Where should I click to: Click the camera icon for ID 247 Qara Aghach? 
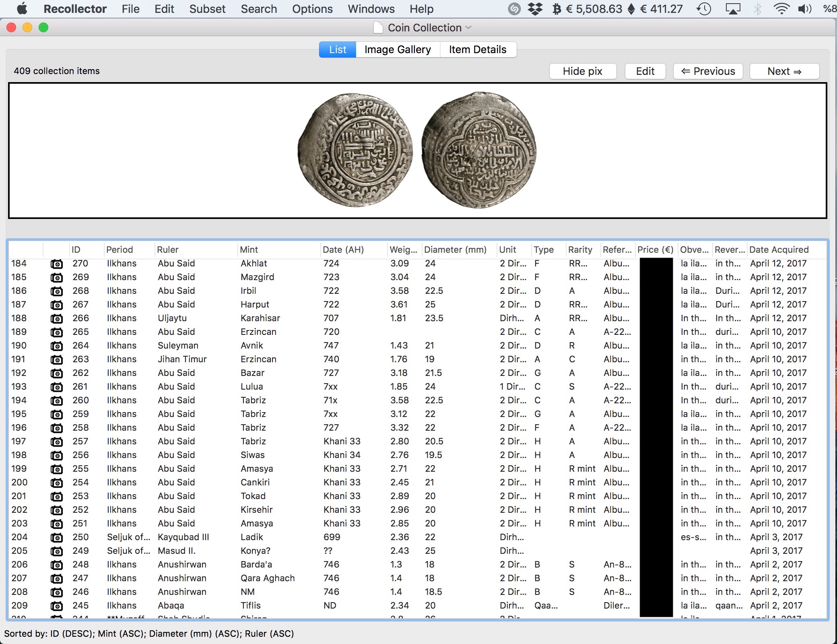pyautogui.click(x=56, y=579)
